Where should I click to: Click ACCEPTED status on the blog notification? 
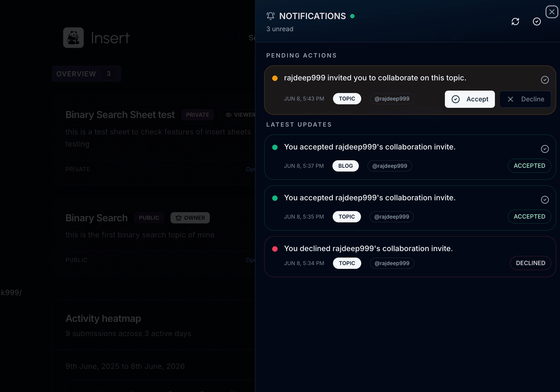(529, 166)
